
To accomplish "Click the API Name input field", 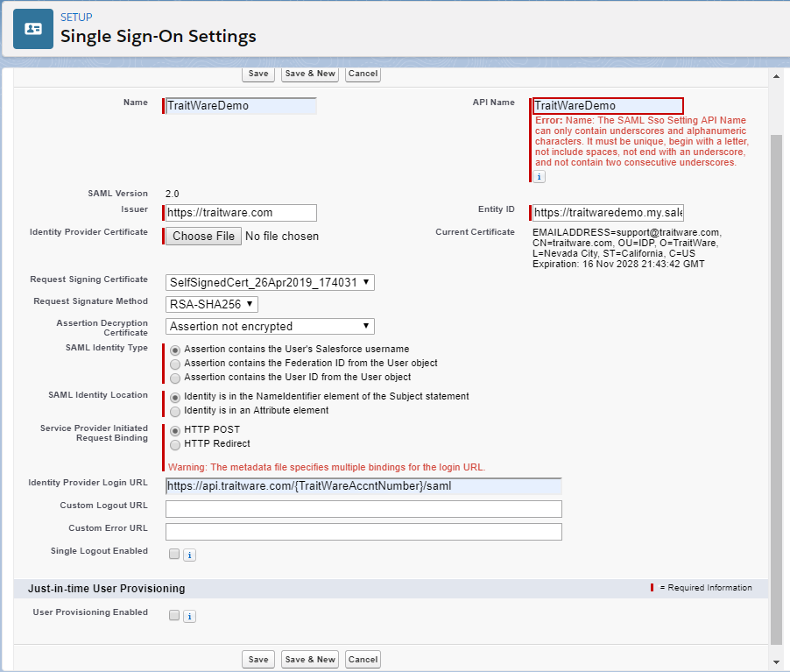I will pos(608,106).
